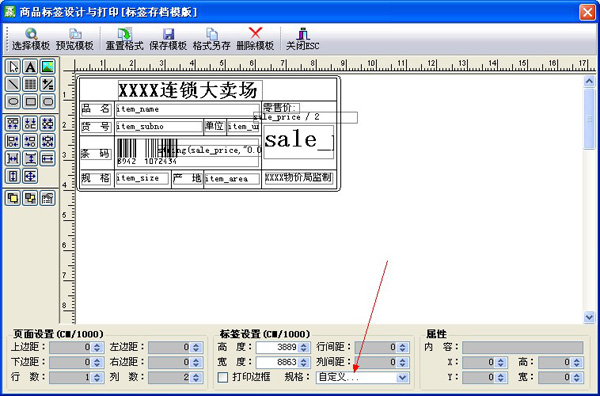
Task: Click the 右边距 spinner arrows
Action: (196, 362)
